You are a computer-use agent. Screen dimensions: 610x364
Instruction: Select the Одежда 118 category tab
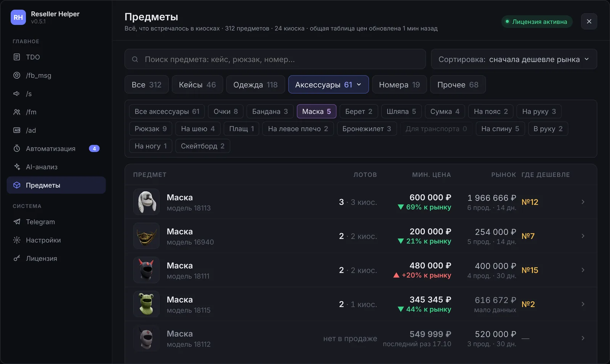255,85
